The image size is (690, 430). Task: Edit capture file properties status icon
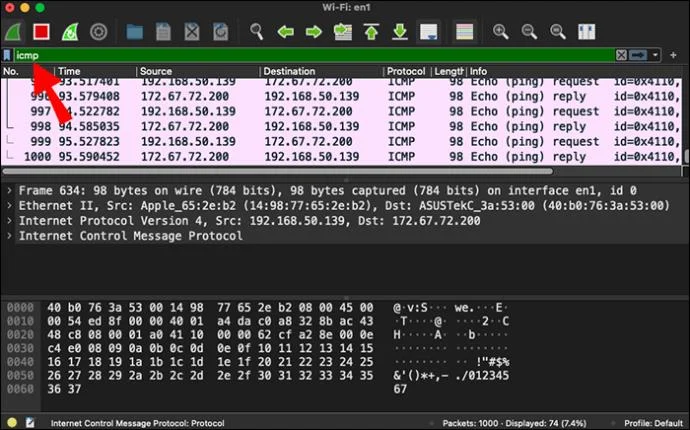[30, 423]
